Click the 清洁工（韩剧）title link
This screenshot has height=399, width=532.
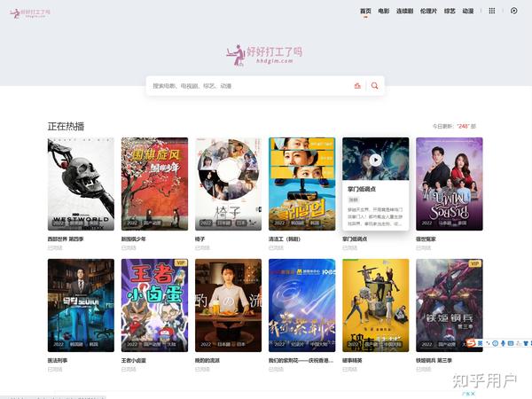point(285,239)
